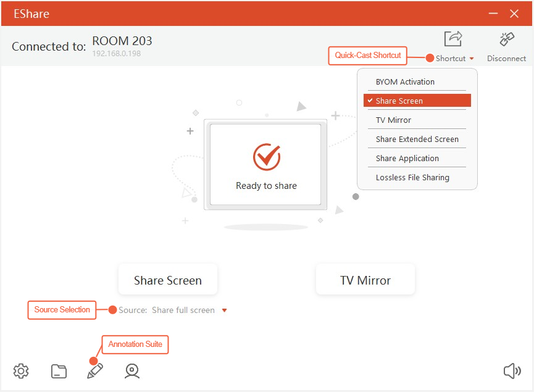Click the Shortcut share arrow icon
The image size is (534, 392).
click(453, 40)
